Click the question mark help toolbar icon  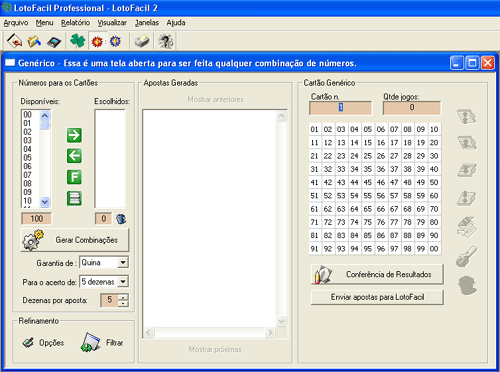[165, 41]
